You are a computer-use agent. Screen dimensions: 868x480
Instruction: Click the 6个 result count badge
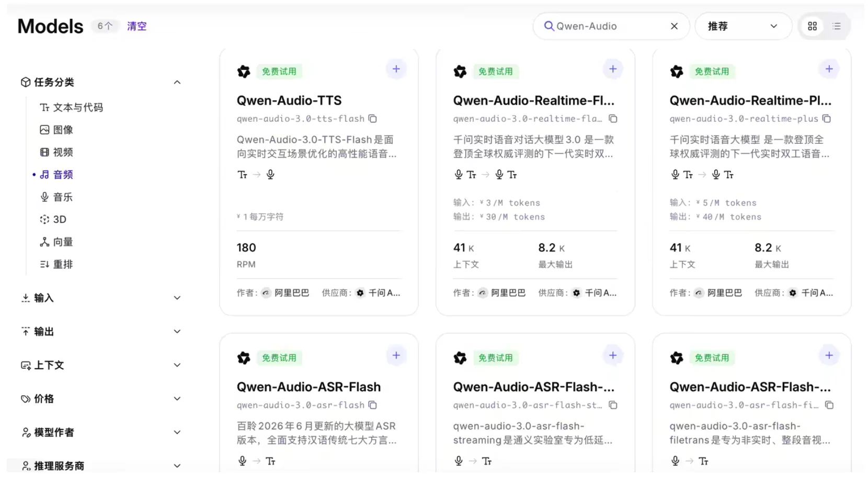pyautogui.click(x=105, y=26)
